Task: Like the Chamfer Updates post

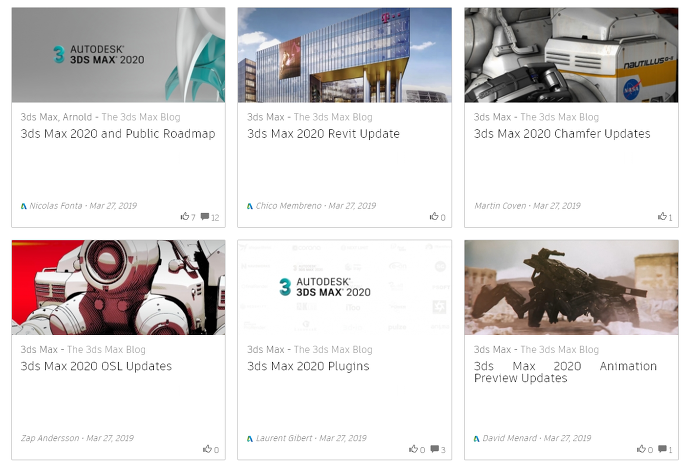Action: (x=665, y=216)
